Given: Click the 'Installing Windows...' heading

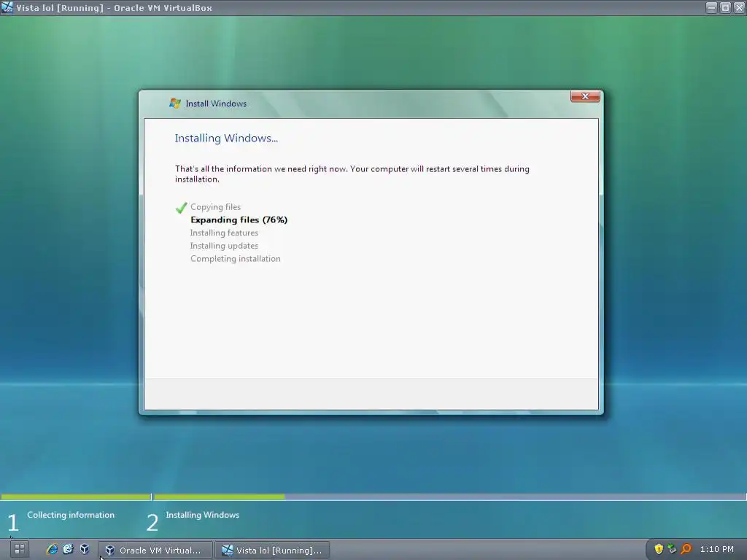Looking at the screenshot, I should pyautogui.click(x=226, y=138).
